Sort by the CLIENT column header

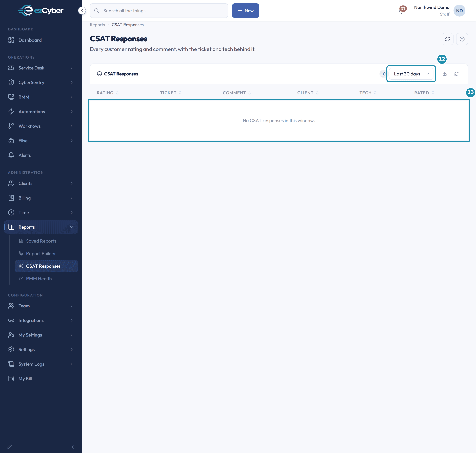[x=308, y=93]
